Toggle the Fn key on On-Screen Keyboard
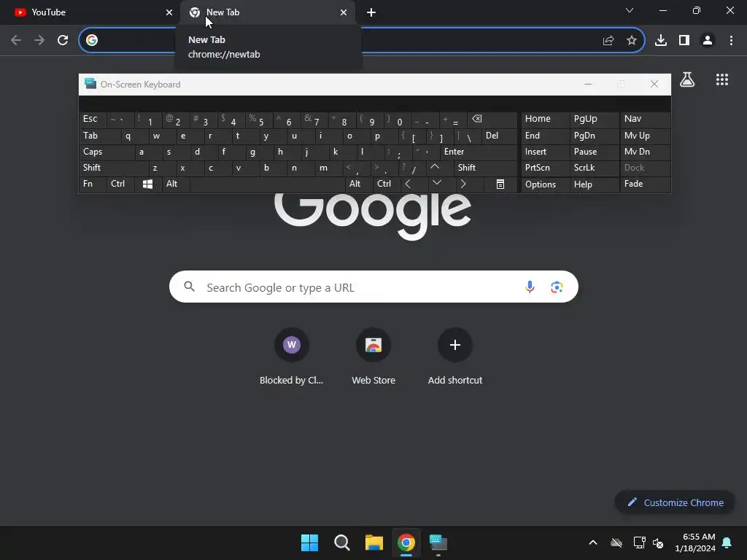 [x=93, y=184]
